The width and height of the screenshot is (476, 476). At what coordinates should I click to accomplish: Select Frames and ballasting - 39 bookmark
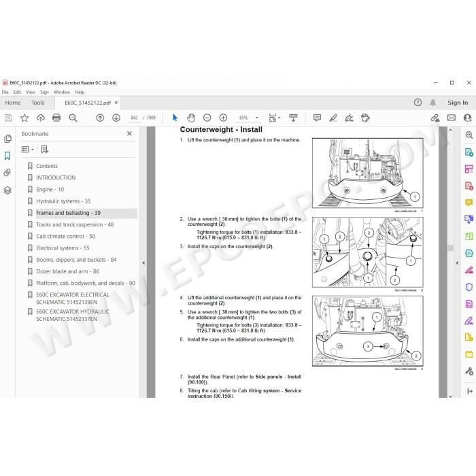pos(68,213)
